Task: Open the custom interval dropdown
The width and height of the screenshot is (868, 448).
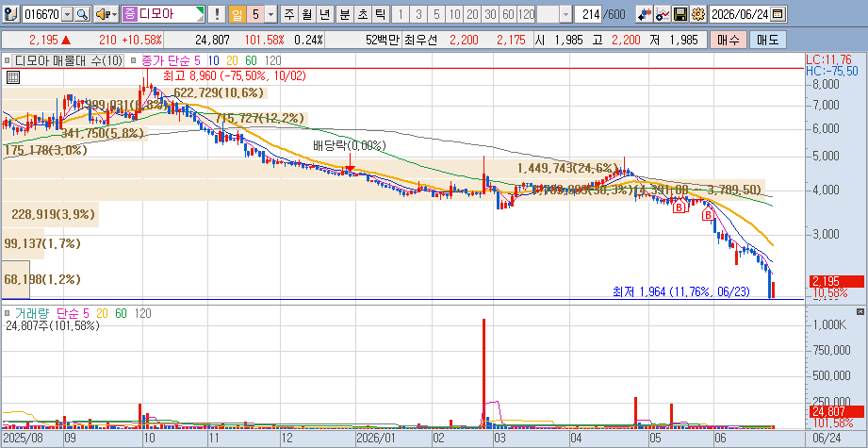Action: click(x=565, y=14)
